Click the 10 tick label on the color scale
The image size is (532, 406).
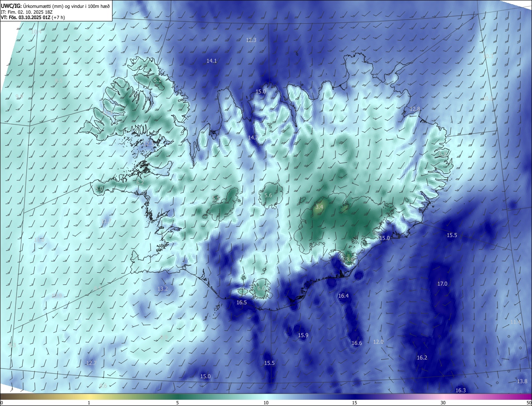266,403
